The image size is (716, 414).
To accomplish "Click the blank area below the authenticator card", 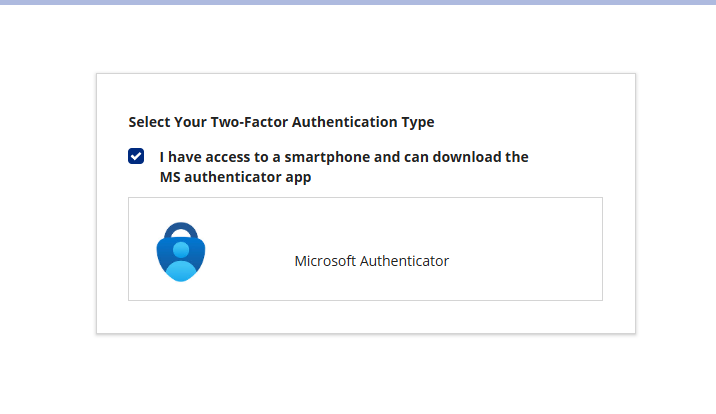I will [365, 316].
